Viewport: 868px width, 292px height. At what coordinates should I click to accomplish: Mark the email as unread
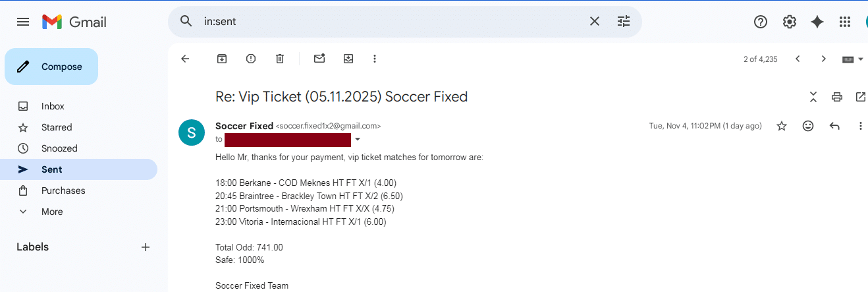tap(319, 59)
